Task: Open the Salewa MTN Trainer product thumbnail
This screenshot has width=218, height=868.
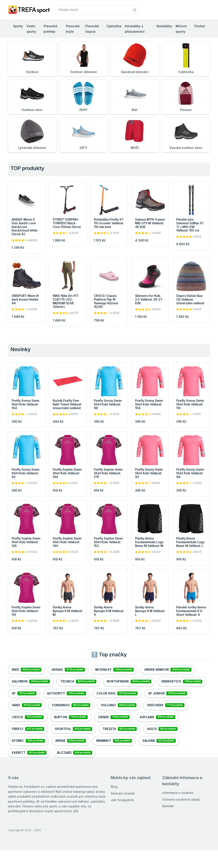Action: (x=150, y=200)
